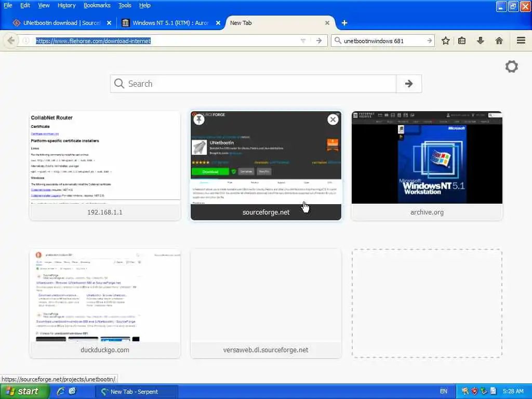Go to the Home page icon
The width and height of the screenshot is (532, 399).
(499, 41)
